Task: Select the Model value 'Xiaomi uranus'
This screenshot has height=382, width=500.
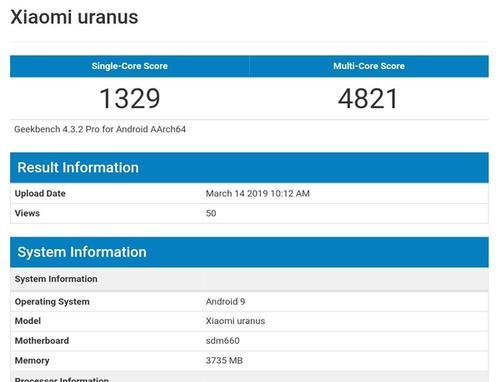Action: coord(235,321)
